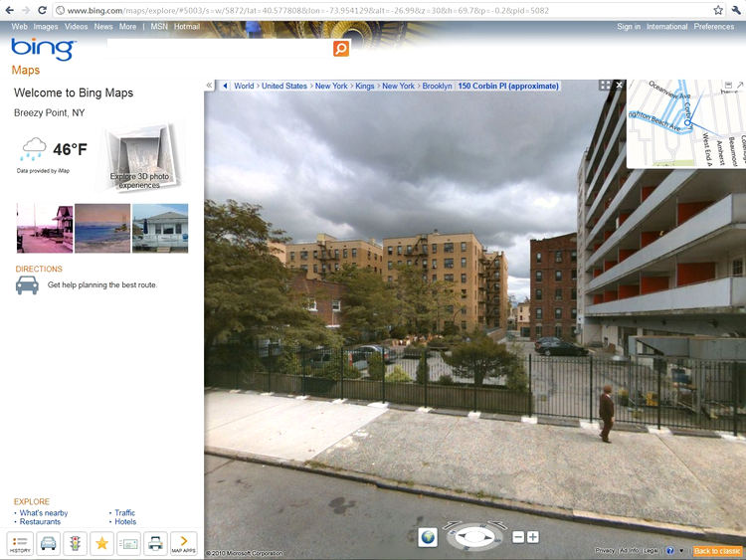Click Sign in link

click(x=629, y=27)
